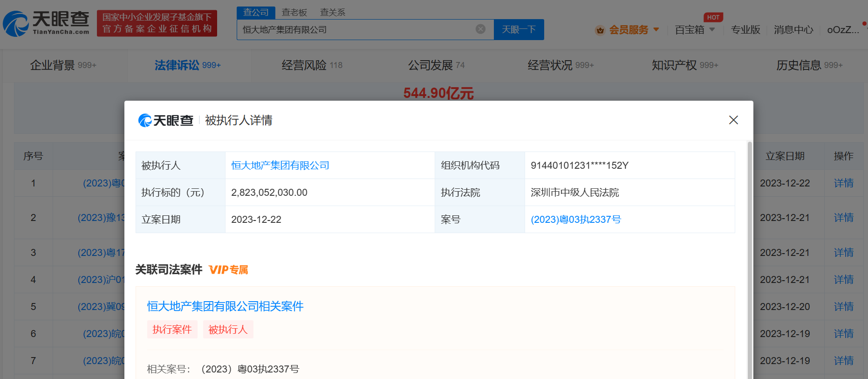Screen dimensions: 868x379
Task: Open 恒大地产集团有限公司相关案件 link
Action: (x=226, y=306)
